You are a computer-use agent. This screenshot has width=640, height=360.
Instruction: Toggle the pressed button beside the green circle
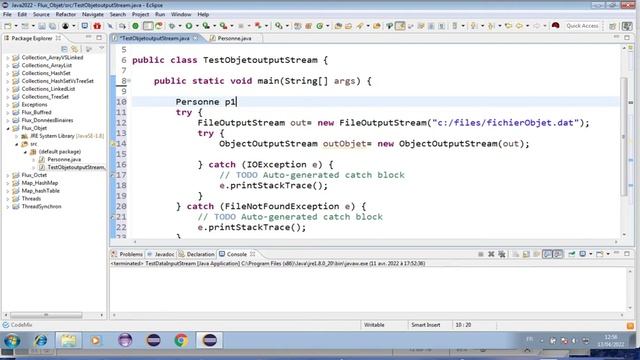148,26
